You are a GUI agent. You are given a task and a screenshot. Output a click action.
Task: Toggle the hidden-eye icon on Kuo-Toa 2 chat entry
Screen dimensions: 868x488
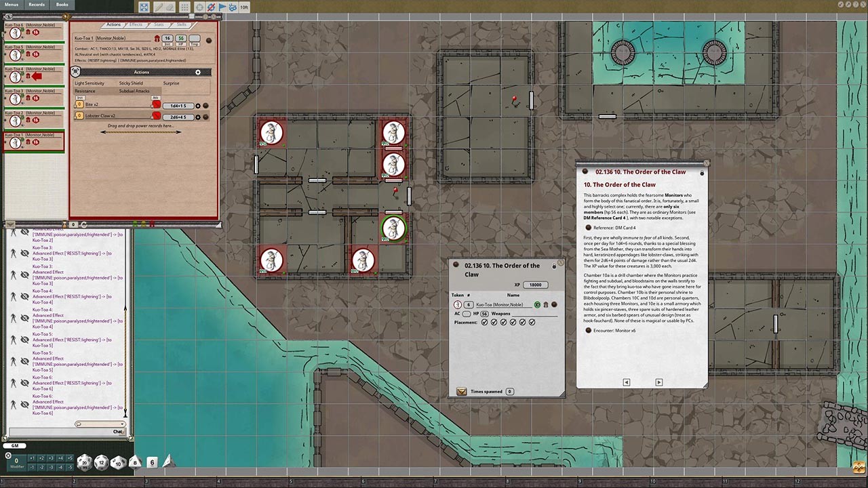tap(24, 232)
